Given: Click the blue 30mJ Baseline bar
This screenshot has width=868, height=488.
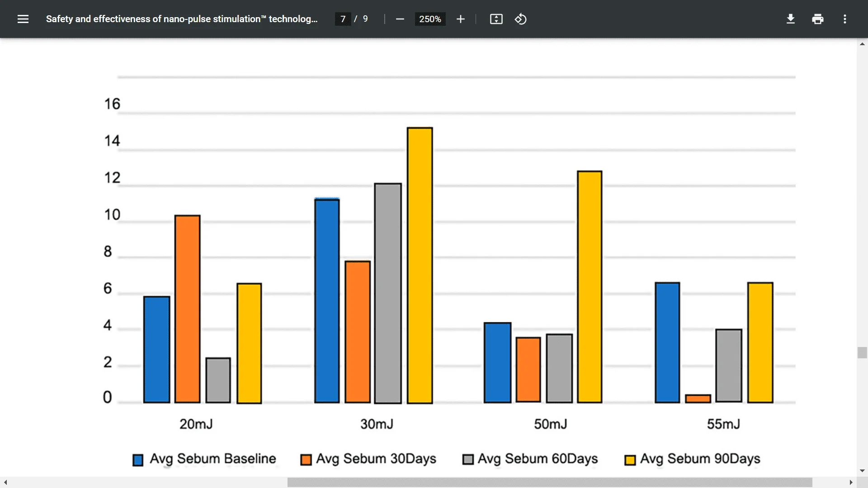Looking at the screenshot, I should 327,300.
